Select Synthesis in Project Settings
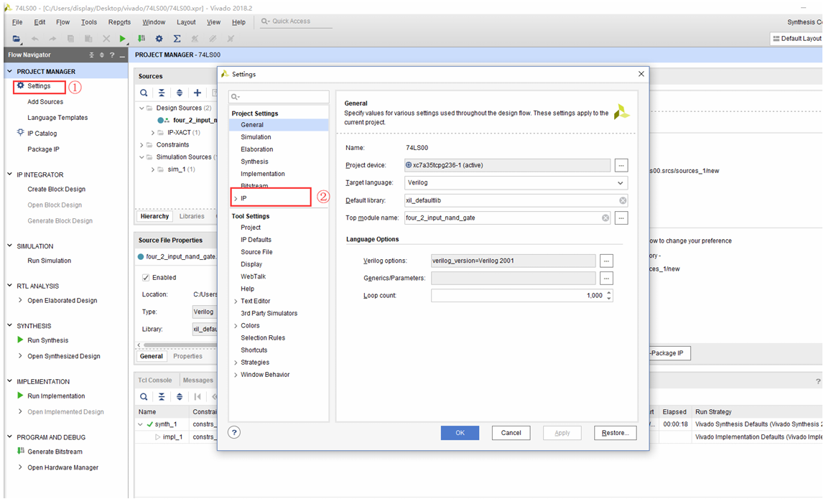826x504 pixels. coord(254,162)
